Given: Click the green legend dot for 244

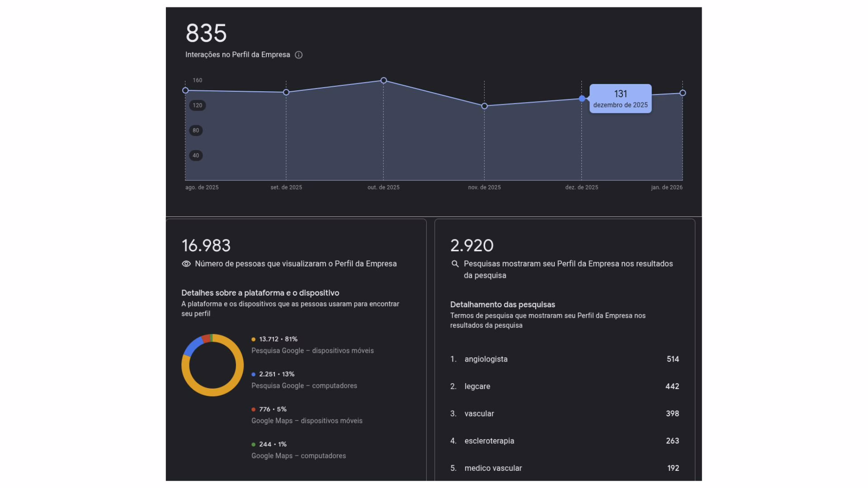Looking at the screenshot, I should [x=254, y=445].
